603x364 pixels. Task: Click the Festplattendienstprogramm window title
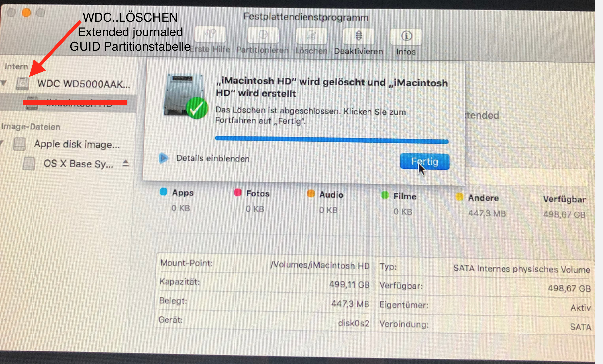point(306,17)
